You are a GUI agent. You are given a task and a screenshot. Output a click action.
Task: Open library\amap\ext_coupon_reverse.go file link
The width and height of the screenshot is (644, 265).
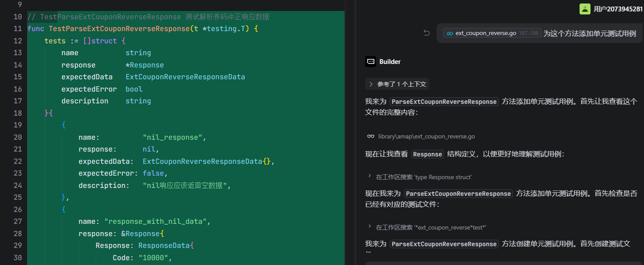click(427, 136)
